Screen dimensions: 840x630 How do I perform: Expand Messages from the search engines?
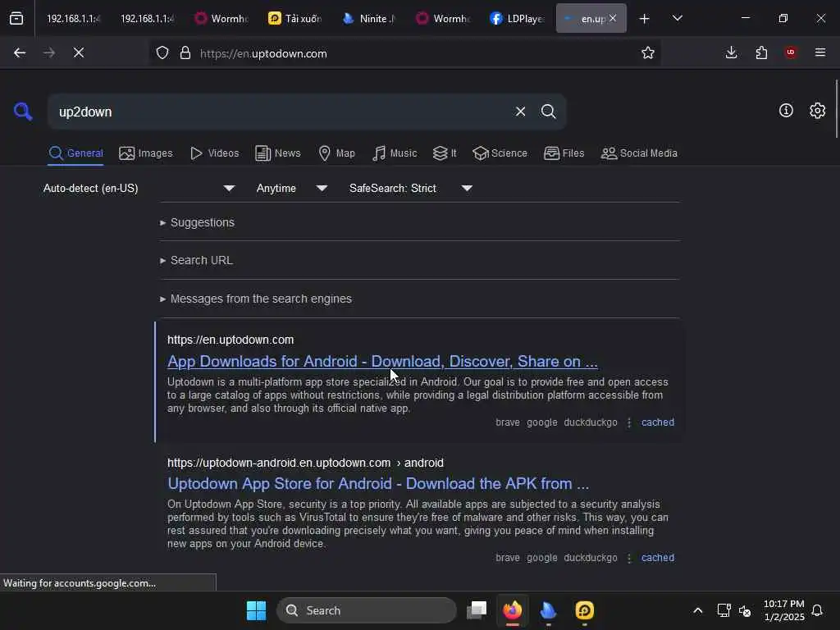[256, 299]
